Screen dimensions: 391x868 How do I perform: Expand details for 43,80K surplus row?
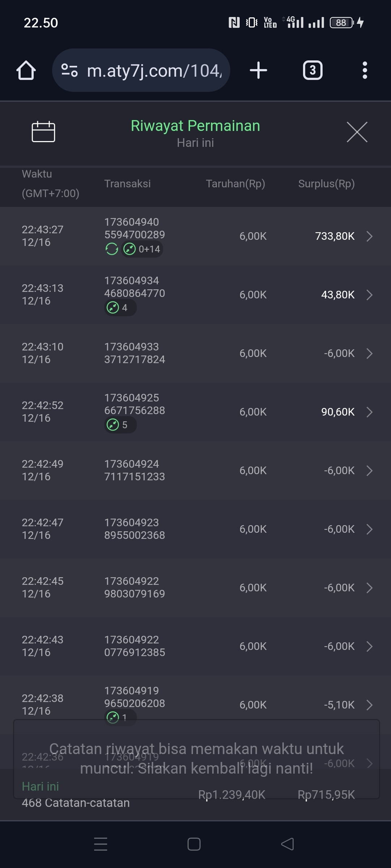tap(369, 295)
